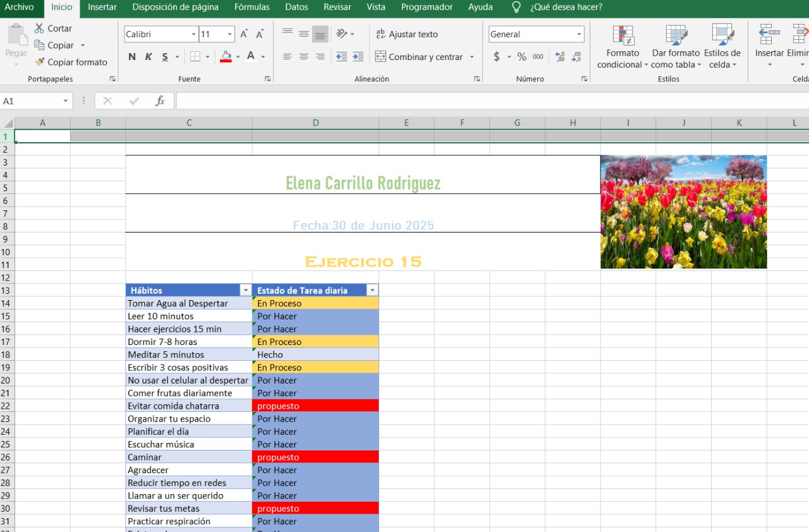Open the Fórmulas ribbon tab
This screenshot has width=809, height=532.
252,7
